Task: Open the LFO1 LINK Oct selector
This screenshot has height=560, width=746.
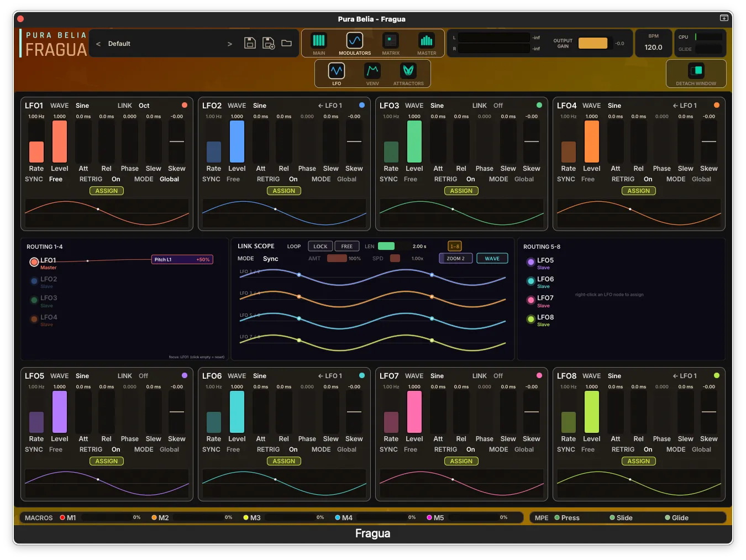Action: click(x=144, y=106)
